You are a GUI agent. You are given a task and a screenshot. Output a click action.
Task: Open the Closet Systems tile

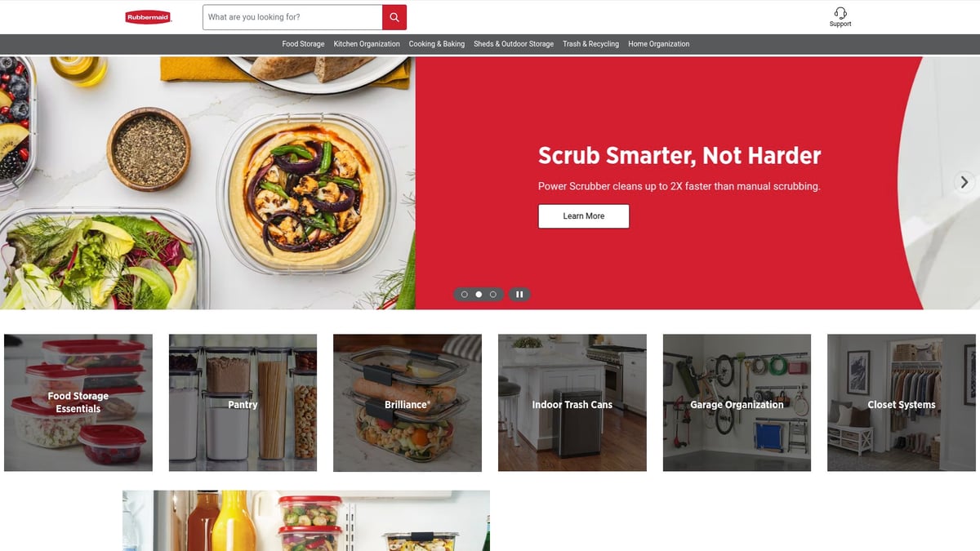902,402
